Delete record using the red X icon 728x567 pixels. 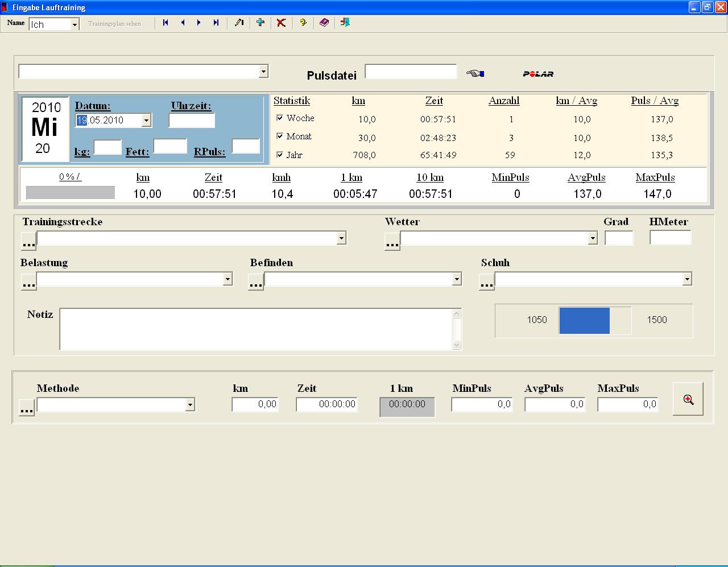(281, 23)
